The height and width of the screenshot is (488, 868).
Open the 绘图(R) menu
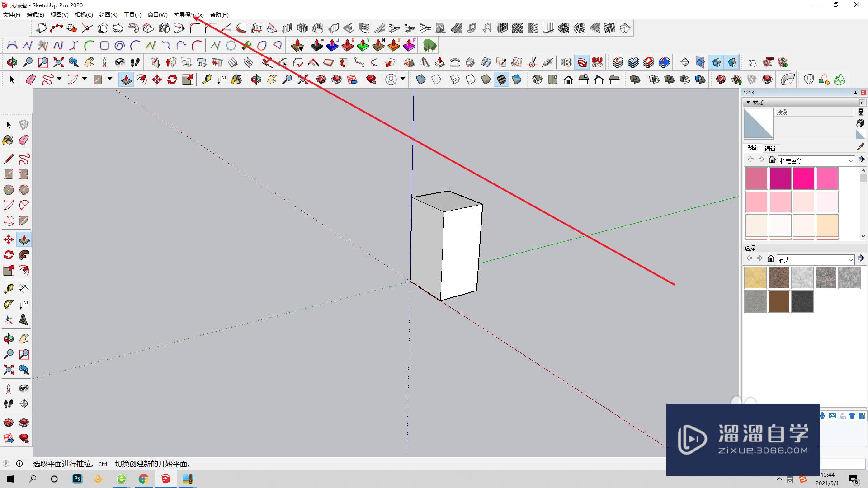click(x=108, y=15)
